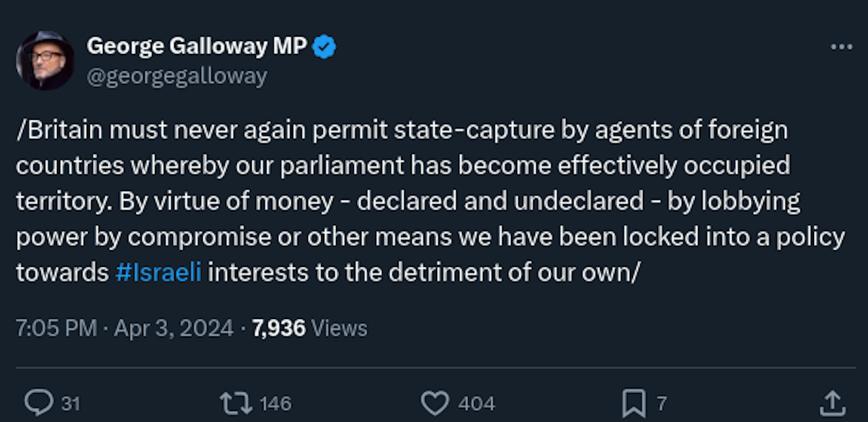Click the tweet line starting "/Britain must never"
Image resolution: width=868 pixels, height=422 pixels.
[402, 131]
